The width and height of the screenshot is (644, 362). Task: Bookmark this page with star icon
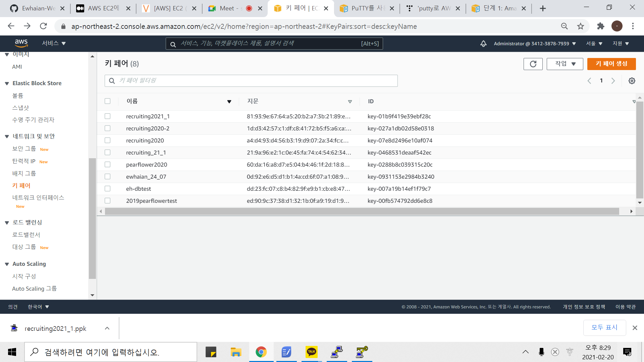tap(581, 26)
